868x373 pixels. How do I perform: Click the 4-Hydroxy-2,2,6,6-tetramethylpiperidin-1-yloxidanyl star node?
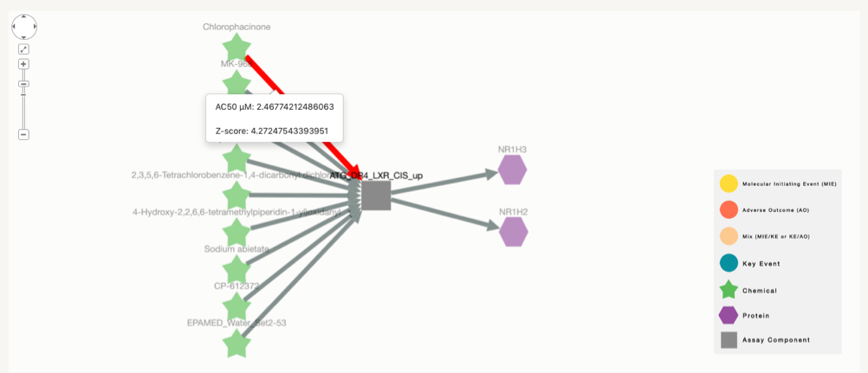pos(236,233)
